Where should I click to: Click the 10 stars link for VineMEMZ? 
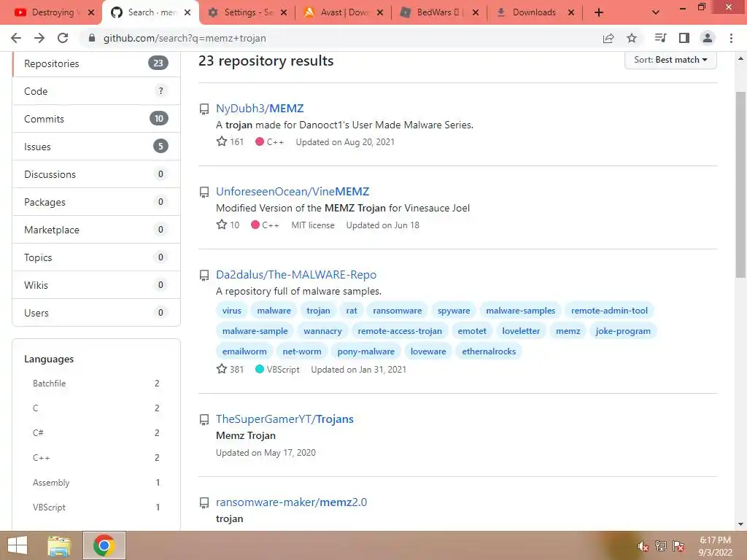point(228,225)
